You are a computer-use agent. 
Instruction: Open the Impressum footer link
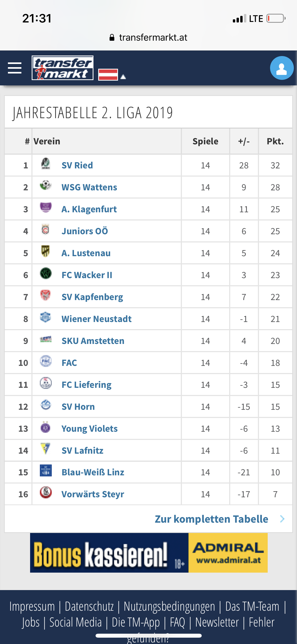(x=32, y=606)
